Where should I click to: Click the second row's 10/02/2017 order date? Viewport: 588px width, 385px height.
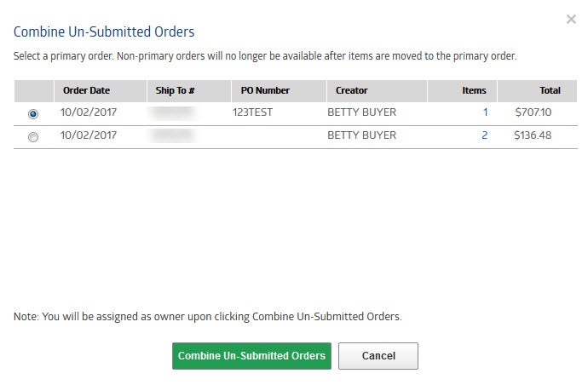pos(87,135)
